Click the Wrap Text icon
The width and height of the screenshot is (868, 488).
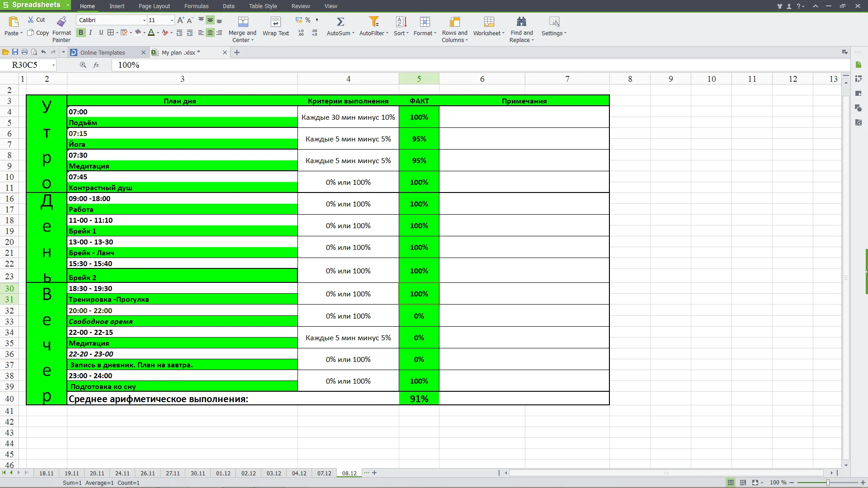coord(275,22)
